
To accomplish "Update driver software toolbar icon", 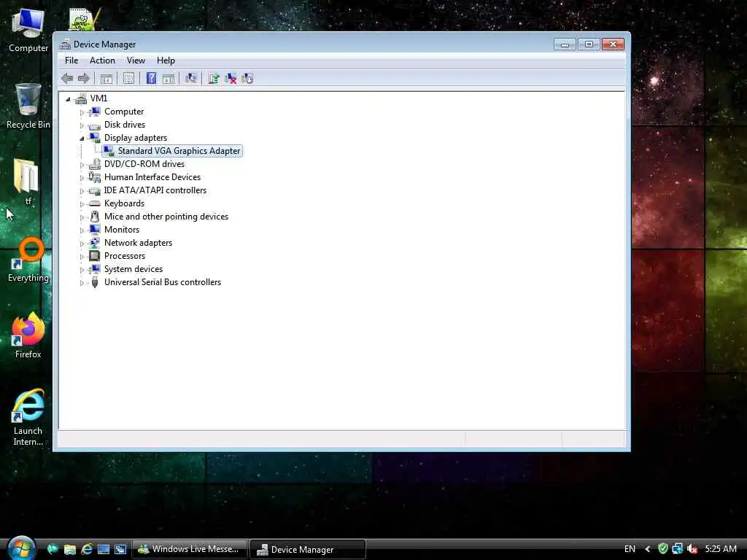I will point(214,79).
